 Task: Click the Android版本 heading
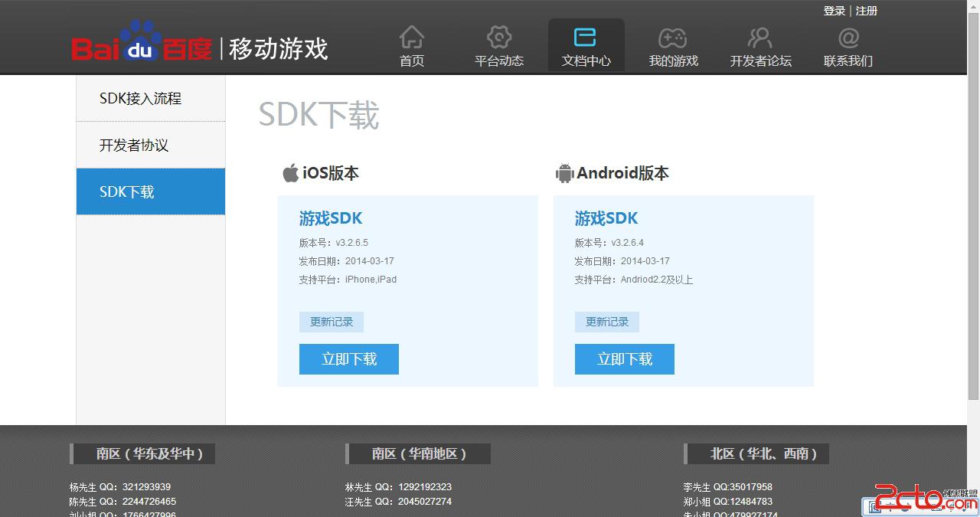(x=623, y=173)
